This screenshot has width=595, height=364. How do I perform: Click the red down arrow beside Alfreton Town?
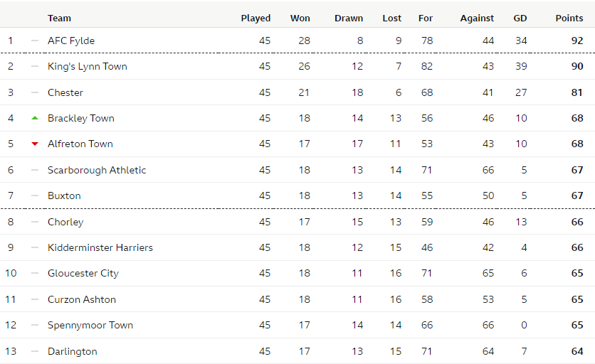pyautogui.click(x=35, y=144)
